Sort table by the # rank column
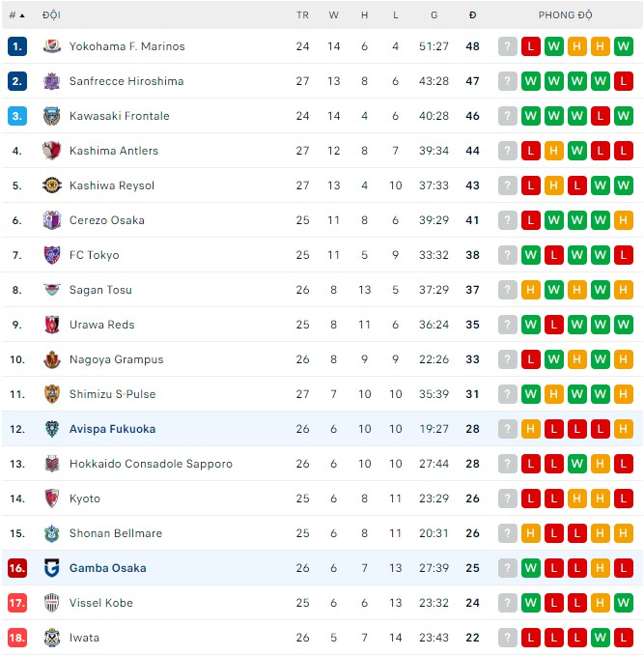The width and height of the screenshot is (644, 656). pos(17,15)
